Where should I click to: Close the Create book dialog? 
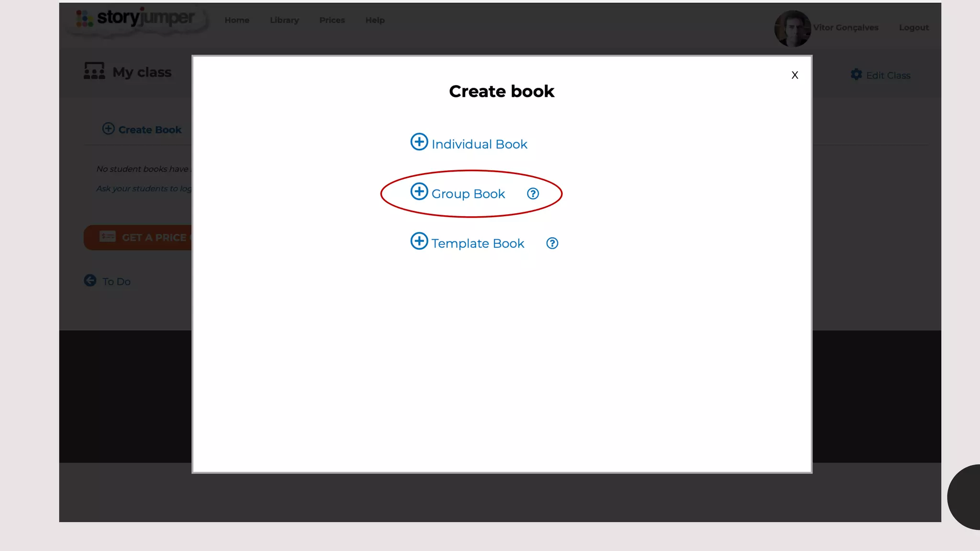click(x=795, y=75)
